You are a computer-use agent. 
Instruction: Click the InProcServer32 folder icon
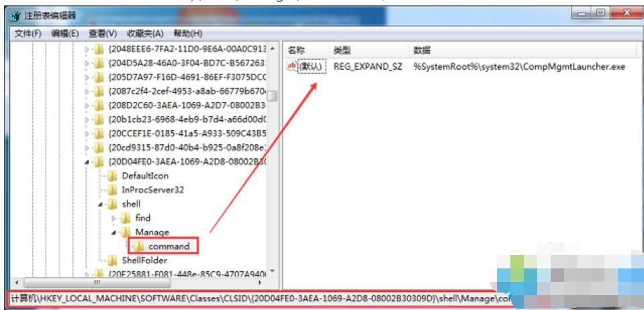click(113, 189)
